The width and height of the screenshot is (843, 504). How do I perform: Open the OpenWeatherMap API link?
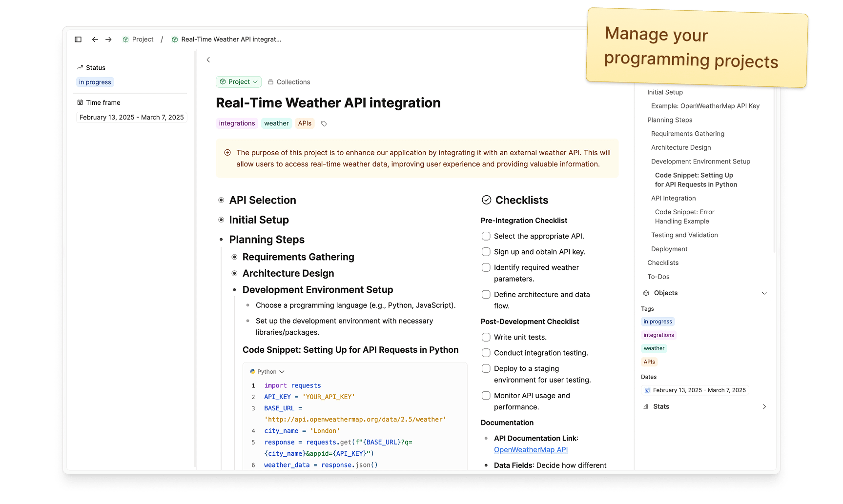(x=531, y=450)
